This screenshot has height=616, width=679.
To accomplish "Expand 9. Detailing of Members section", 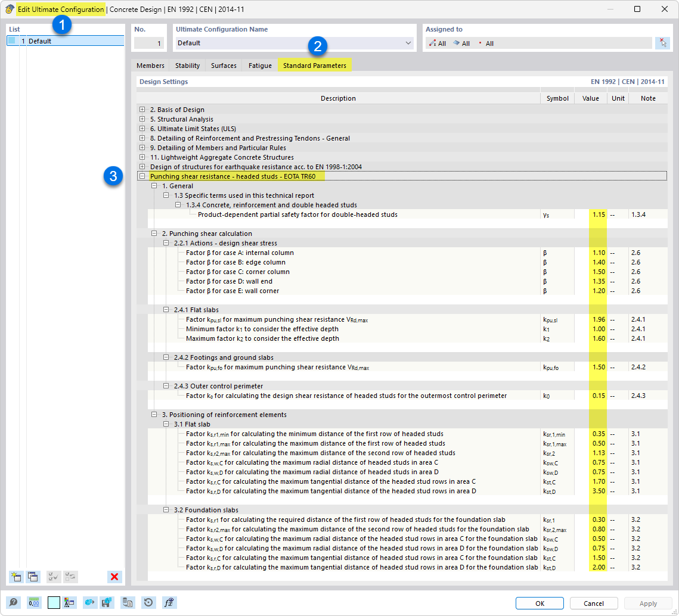I will (142, 148).
